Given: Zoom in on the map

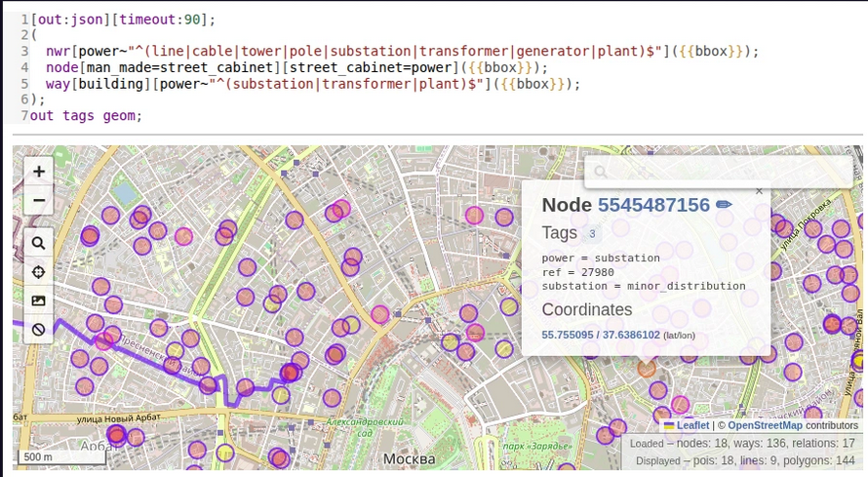Looking at the screenshot, I should 39,172.
